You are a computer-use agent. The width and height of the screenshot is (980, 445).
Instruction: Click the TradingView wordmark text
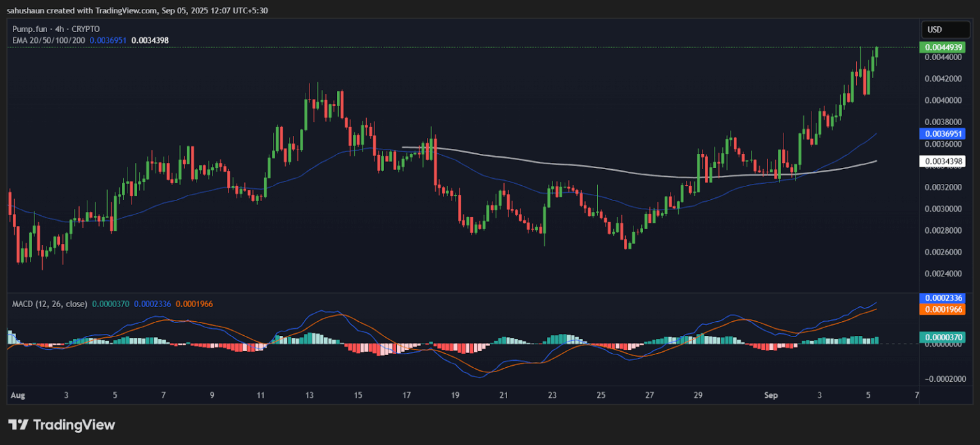(x=73, y=425)
